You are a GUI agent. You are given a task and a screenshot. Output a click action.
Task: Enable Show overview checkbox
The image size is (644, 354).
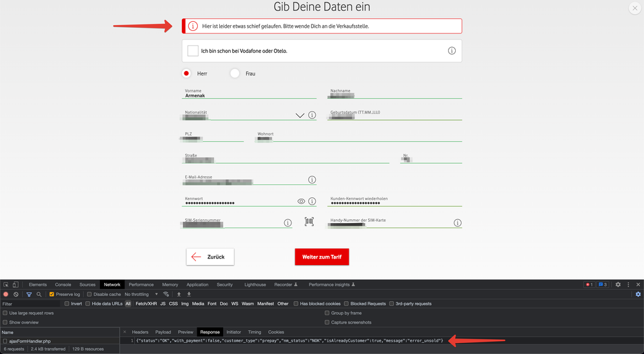point(5,322)
